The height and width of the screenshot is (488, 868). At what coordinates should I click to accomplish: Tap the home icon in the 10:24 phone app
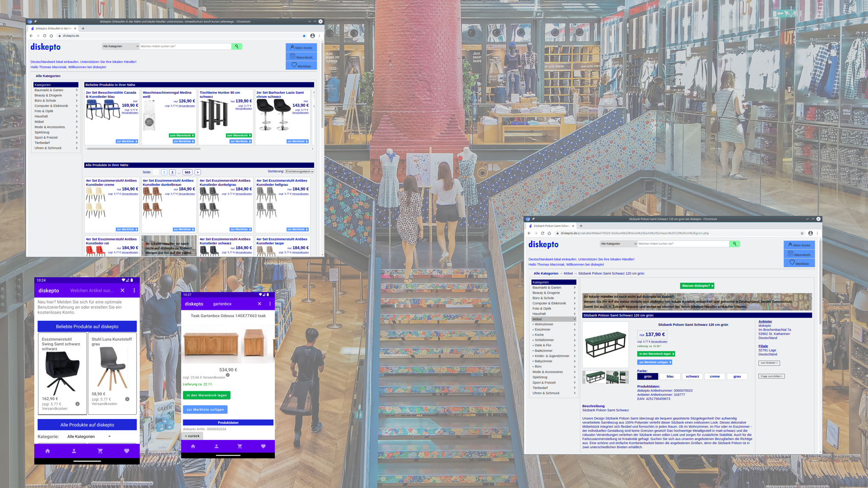pos(48,451)
